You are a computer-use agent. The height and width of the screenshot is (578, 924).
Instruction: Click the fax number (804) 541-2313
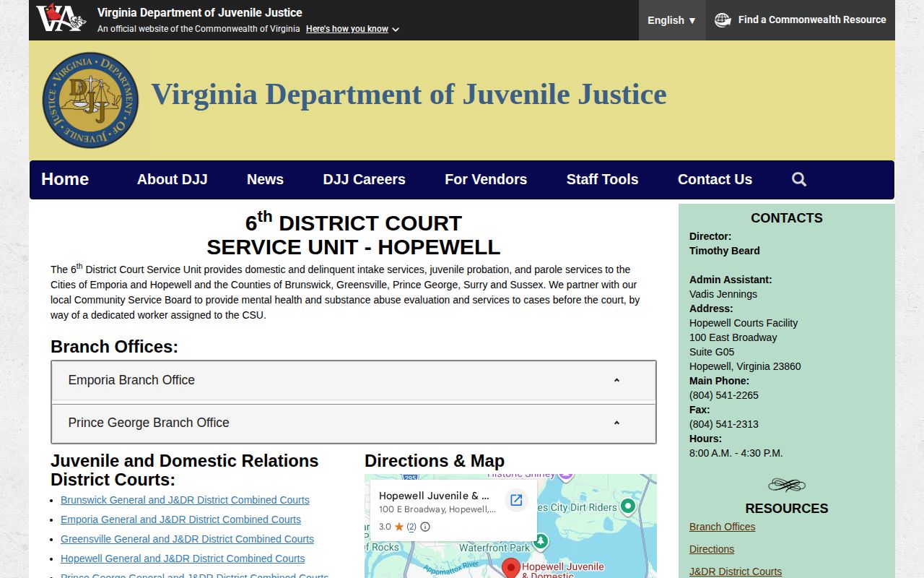coord(724,424)
